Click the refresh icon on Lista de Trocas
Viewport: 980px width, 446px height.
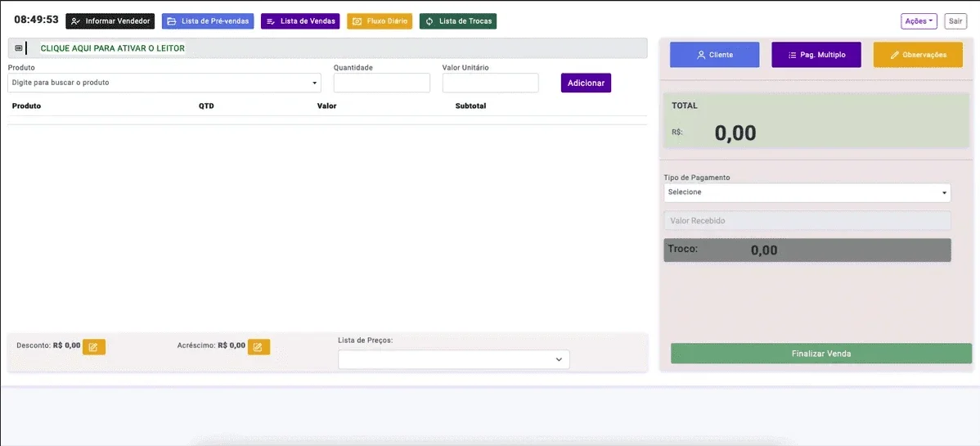pyautogui.click(x=429, y=21)
